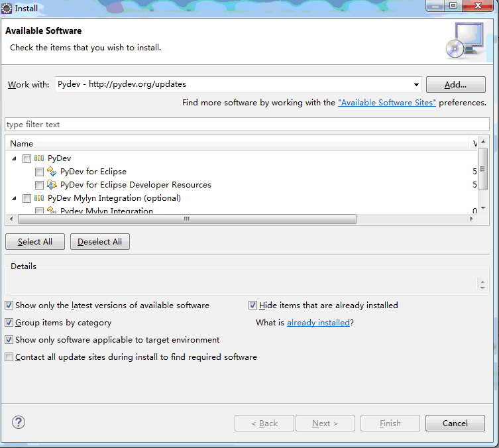The width and height of the screenshot is (499, 448).
Task: Click the list's scroll right arrow
Action: point(472,219)
